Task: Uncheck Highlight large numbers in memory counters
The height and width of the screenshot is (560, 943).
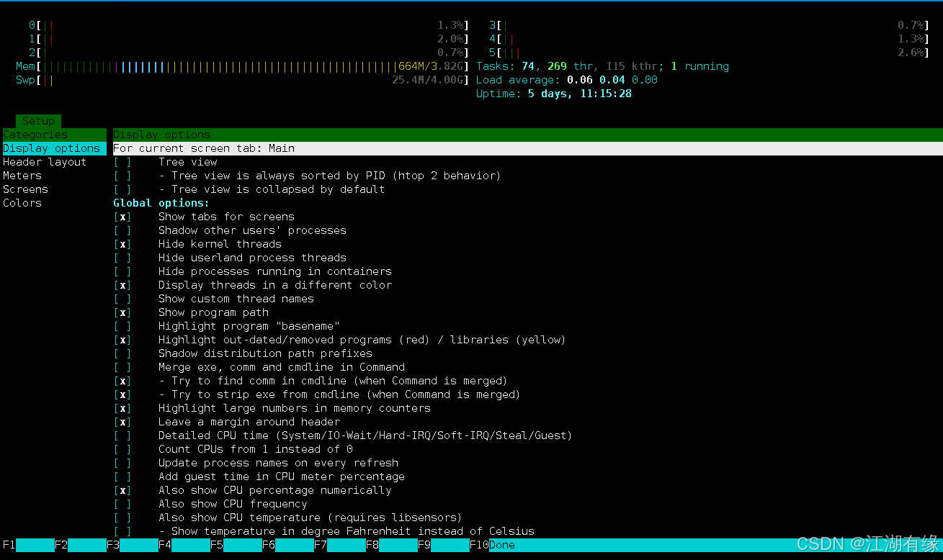Action: [122, 408]
